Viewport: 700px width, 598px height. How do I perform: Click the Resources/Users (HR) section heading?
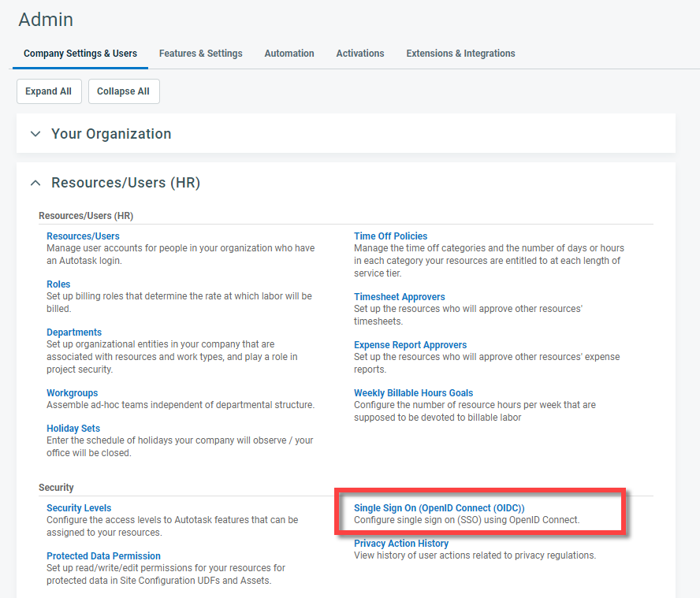(126, 183)
